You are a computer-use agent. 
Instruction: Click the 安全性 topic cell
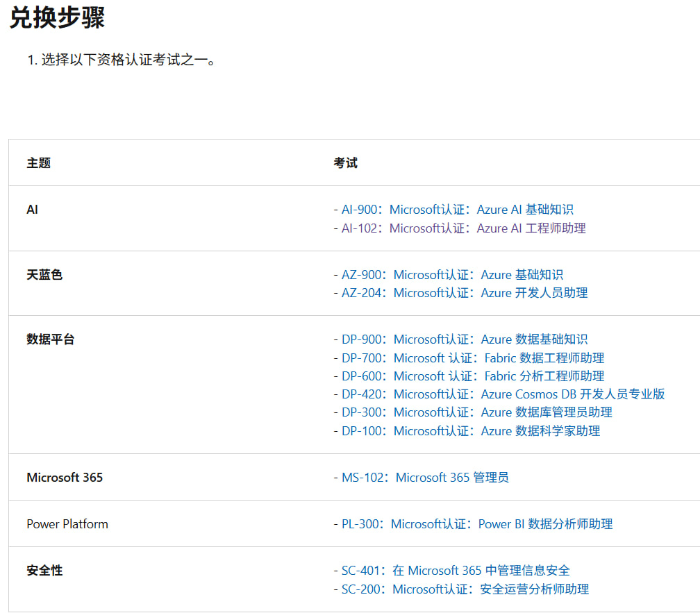[x=44, y=571]
